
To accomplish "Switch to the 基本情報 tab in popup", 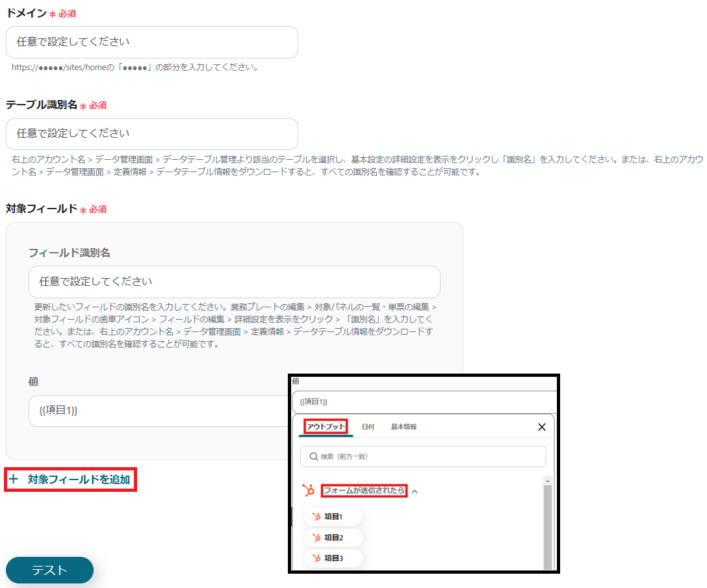I will 404,427.
